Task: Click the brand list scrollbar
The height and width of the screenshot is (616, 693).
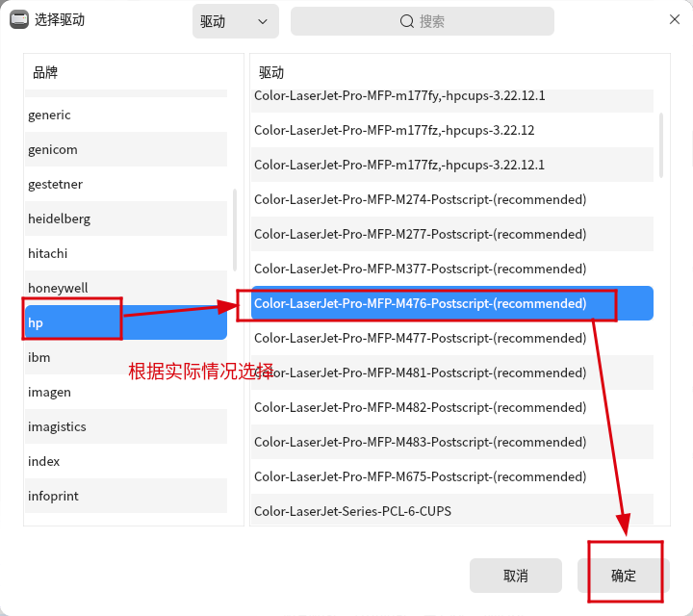Action: point(235,231)
